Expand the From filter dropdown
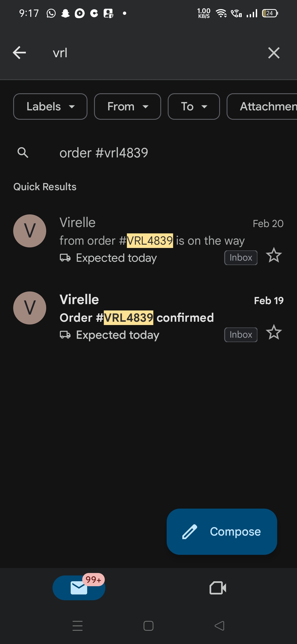The width and height of the screenshot is (297, 644). click(x=127, y=107)
